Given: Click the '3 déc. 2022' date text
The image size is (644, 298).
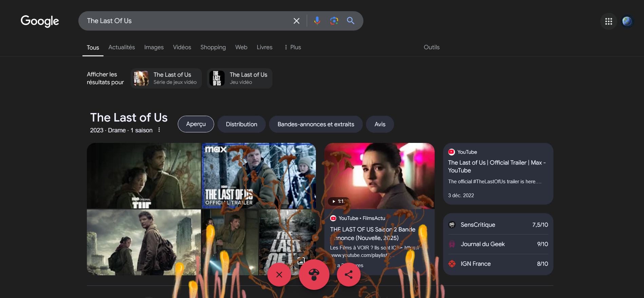Looking at the screenshot, I should 461,195.
